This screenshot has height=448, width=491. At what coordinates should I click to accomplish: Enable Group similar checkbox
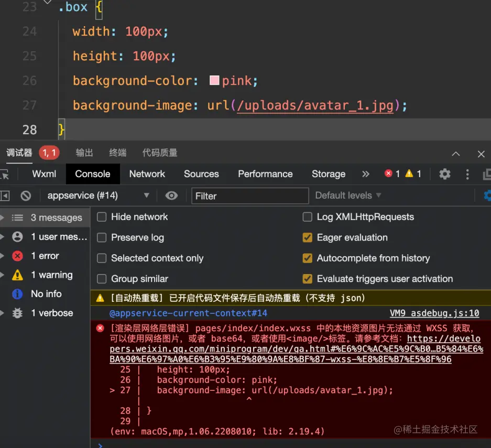pyautogui.click(x=102, y=279)
